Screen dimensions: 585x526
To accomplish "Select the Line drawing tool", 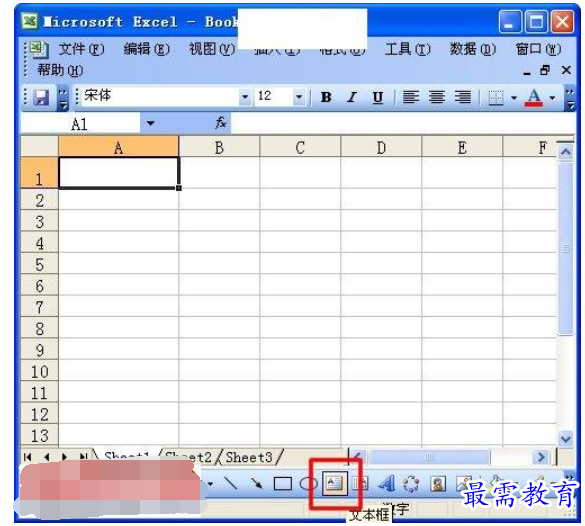I will click(x=230, y=483).
